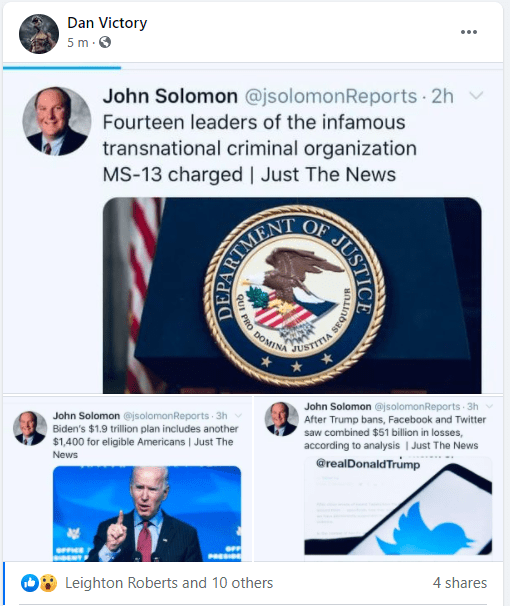The height and width of the screenshot is (606, 510).
Task: Open the Dan Victory name link
Action: click(107, 22)
